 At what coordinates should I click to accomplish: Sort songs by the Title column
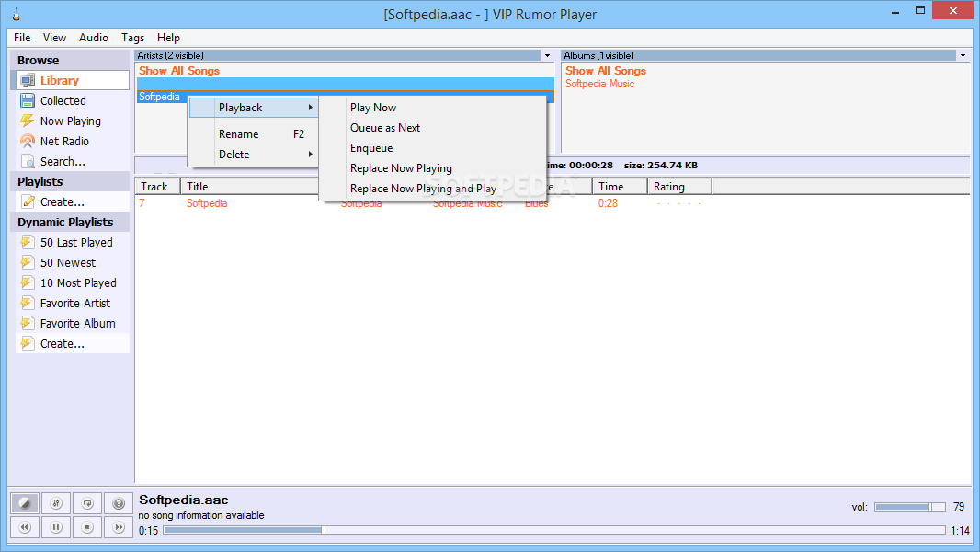tap(250, 186)
